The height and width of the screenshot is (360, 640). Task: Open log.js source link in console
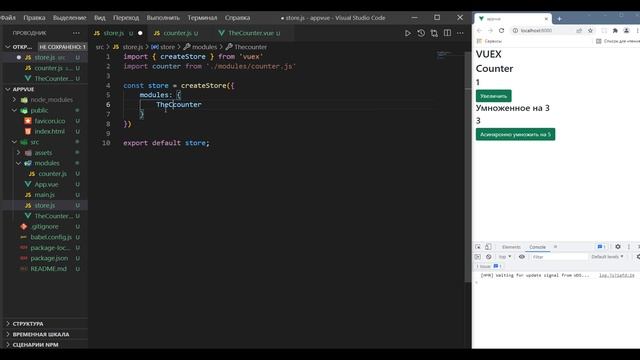[616, 276]
